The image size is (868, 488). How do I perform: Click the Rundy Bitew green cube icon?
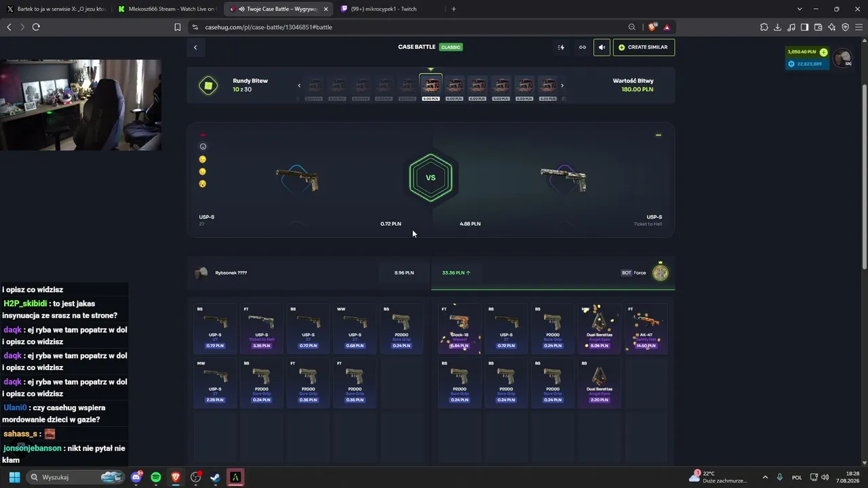pos(208,85)
